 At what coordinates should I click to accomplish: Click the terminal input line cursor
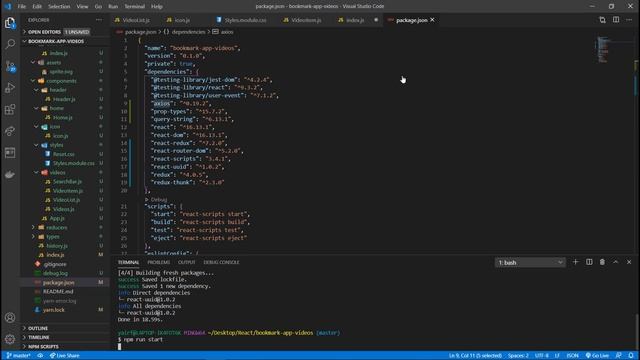(120, 347)
